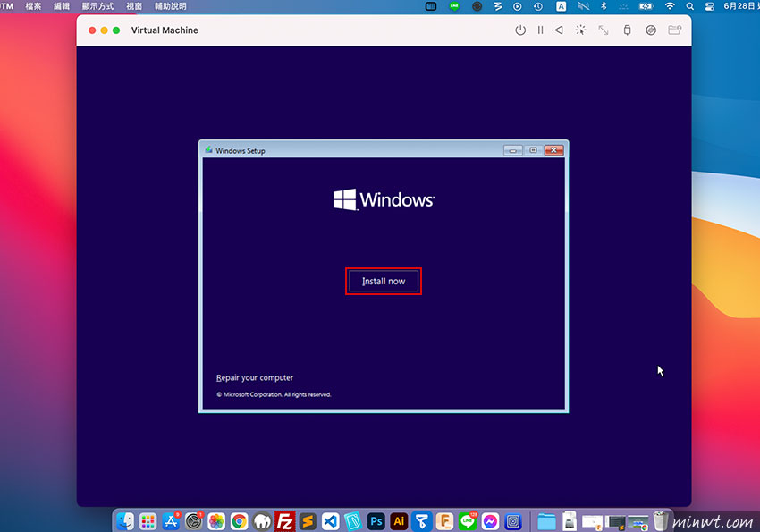This screenshot has height=532, width=760.
Task: Open the 檔案 menu
Action: pyautogui.click(x=33, y=6)
